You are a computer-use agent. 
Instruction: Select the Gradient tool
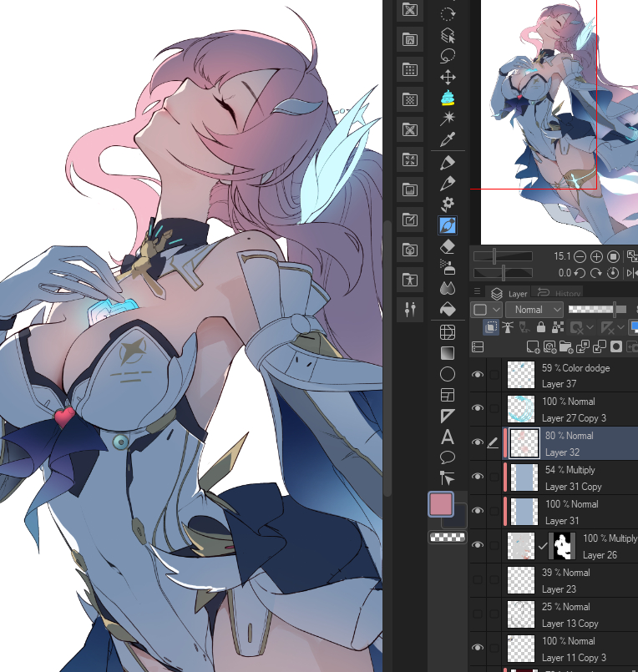448,352
